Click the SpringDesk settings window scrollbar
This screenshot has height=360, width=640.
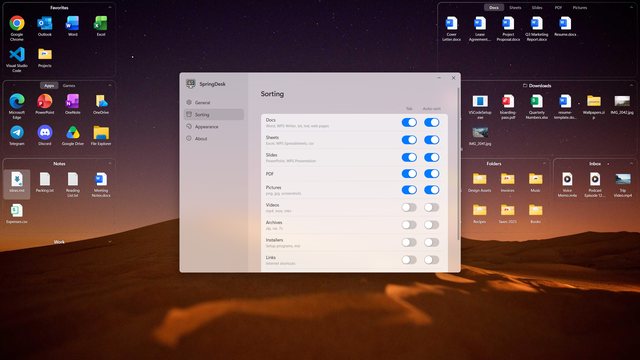458,163
